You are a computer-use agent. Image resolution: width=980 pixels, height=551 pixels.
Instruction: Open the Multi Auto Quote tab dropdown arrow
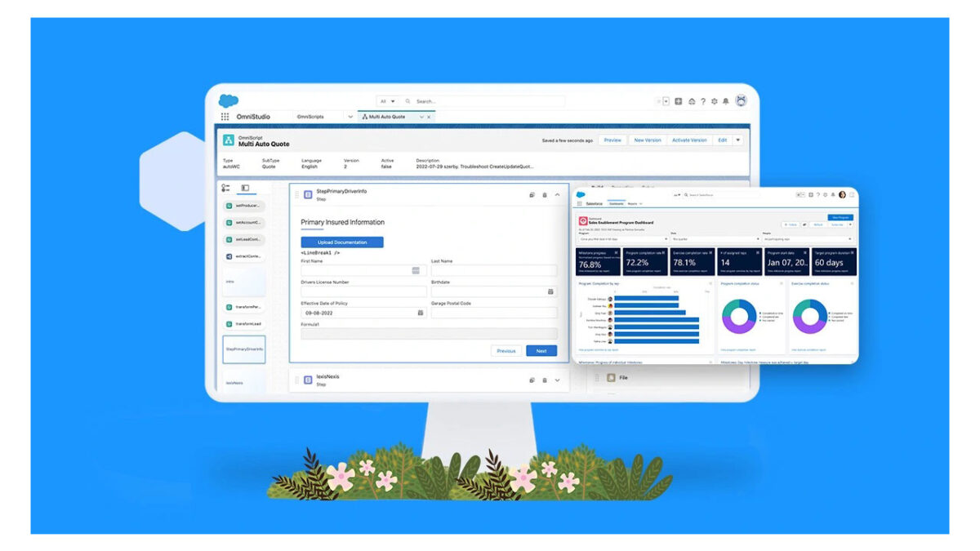click(x=421, y=117)
